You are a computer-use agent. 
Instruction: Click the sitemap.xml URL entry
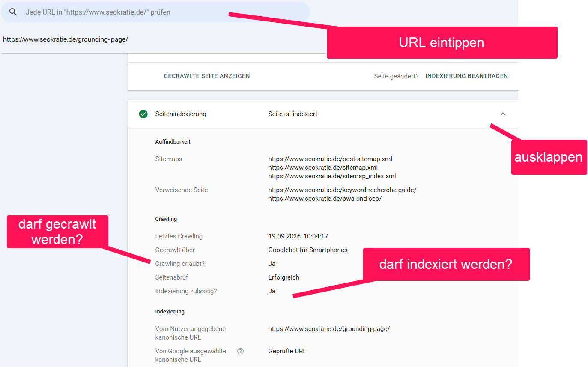pos(323,168)
